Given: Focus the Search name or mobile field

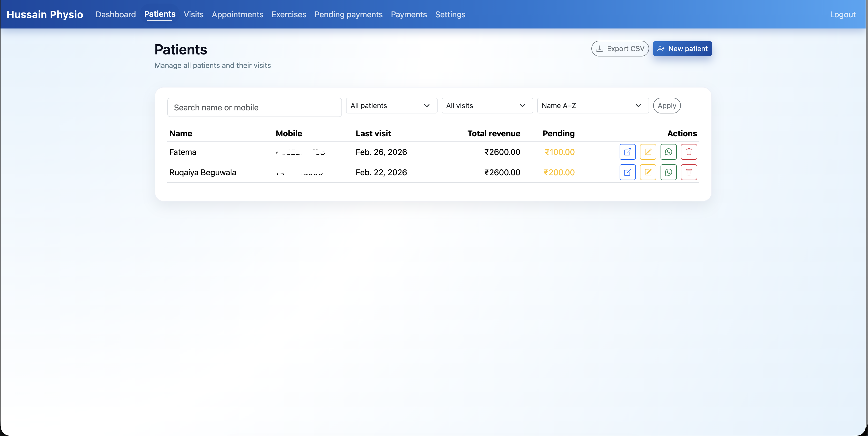Looking at the screenshot, I should point(255,107).
